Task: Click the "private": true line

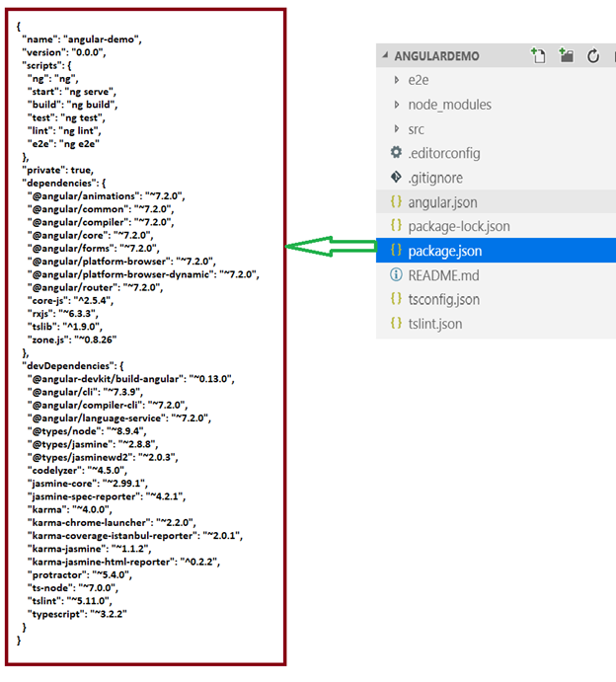Action: (x=57, y=170)
